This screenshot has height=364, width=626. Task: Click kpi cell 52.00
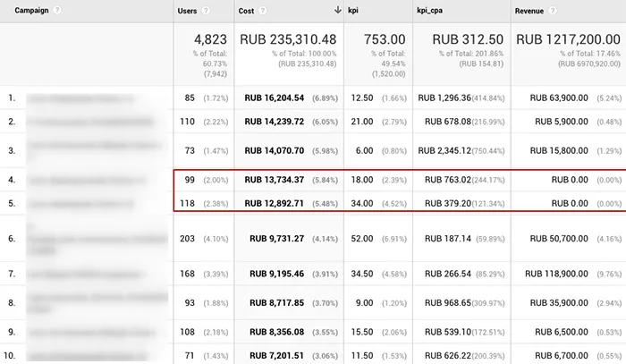[362, 239]
